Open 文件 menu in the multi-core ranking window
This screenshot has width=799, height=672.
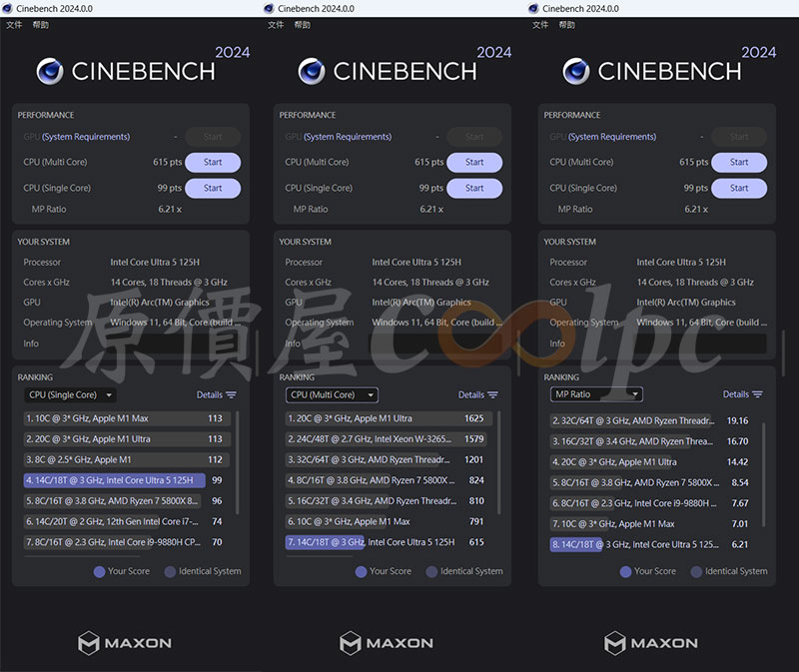[276, 24]
